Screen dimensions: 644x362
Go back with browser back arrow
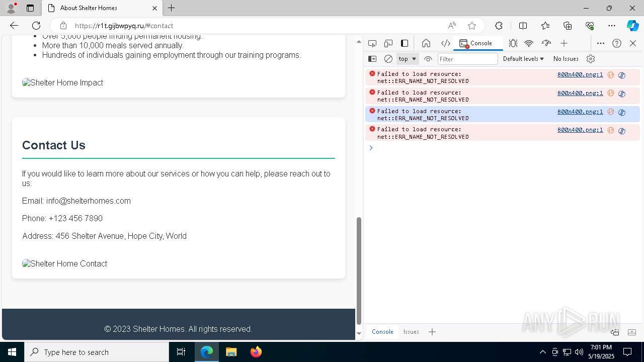click(x=14, y=26)
